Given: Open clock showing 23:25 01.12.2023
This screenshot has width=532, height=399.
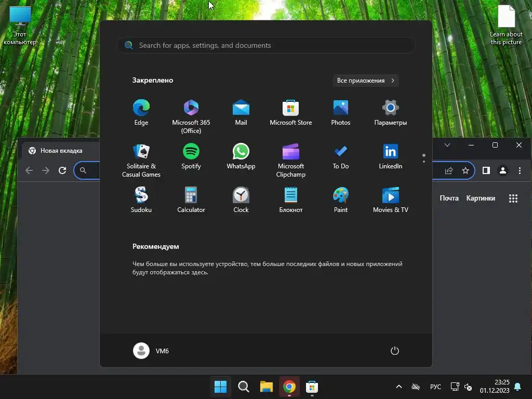Looking at the screenshot, I should point(495,387).
